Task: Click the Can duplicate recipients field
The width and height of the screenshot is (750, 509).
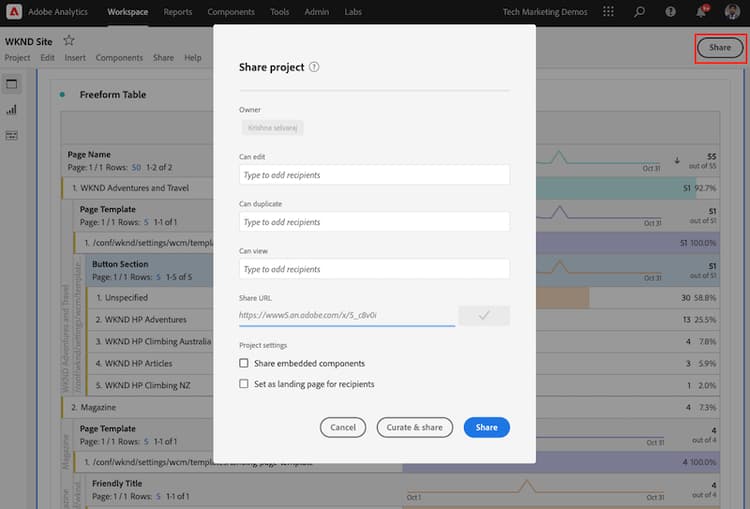Action: [x=374, y=221]
